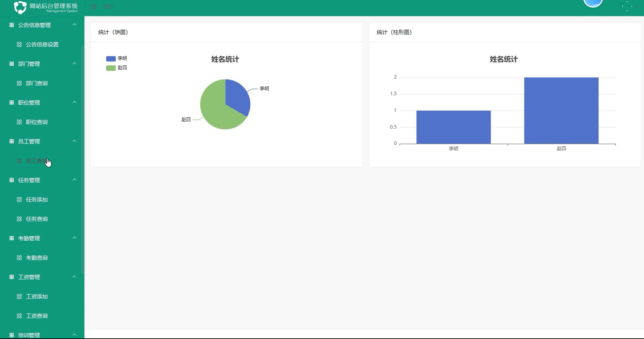Screen dimensions: 644x339
Task: Open 工资查询 submenu item
Action: [37, 316]
